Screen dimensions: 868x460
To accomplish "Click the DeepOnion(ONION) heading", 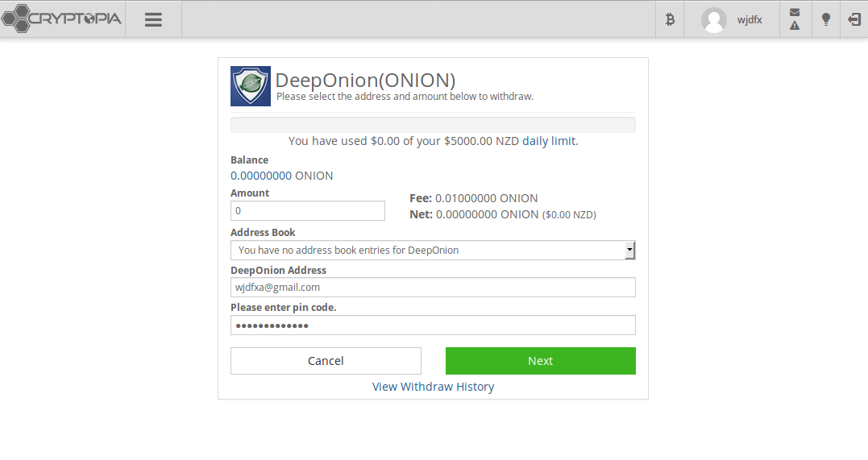I will point(365,81).
